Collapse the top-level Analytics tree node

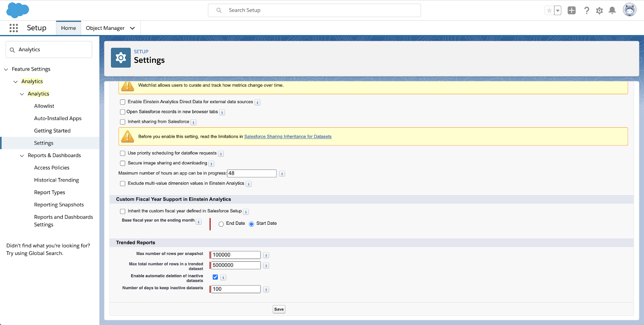click(x=16, y=82)
